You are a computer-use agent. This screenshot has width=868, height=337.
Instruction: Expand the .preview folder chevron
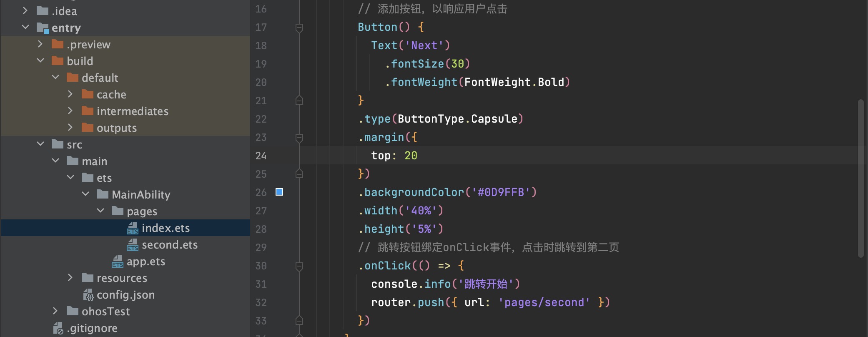(x=40, y=44)
